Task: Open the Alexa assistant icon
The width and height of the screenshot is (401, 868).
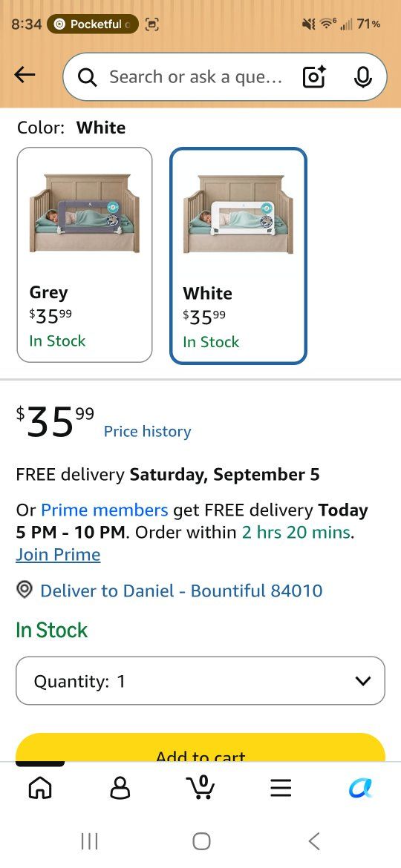Action: [x=361, y=786]
